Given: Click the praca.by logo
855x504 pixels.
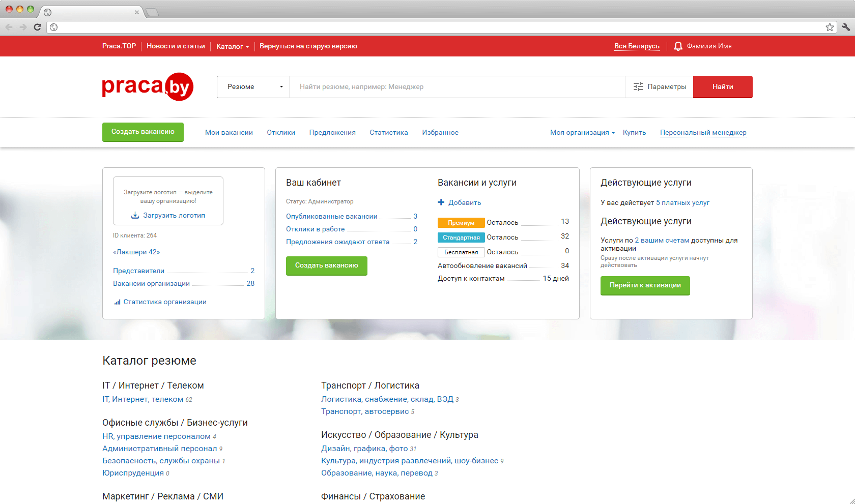Looking at the screenshot, I should coord(148,86).
